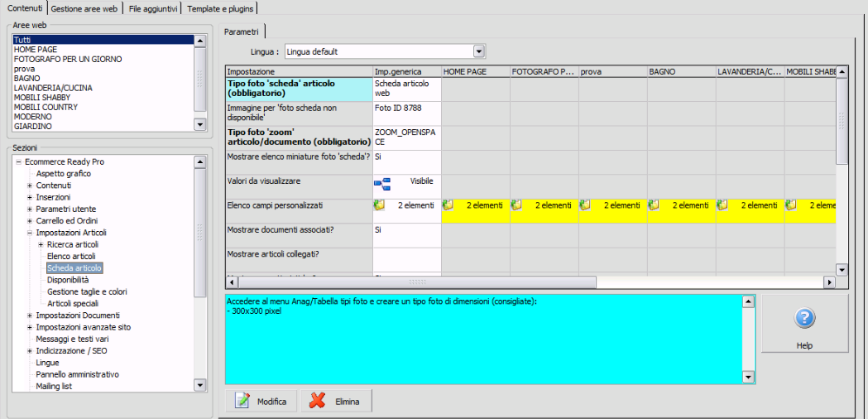Click the tree icon in Valori da visualizzare row
868x419 pixels.
(382, 183)
